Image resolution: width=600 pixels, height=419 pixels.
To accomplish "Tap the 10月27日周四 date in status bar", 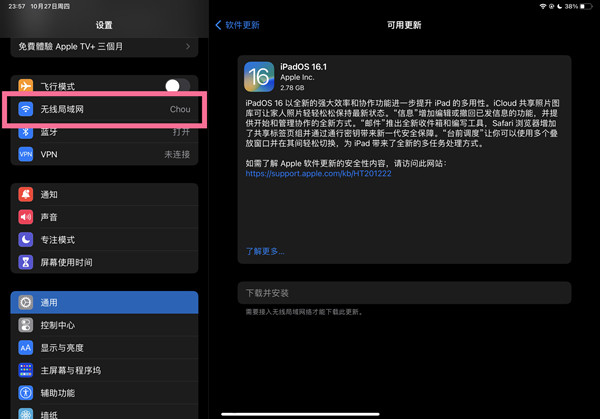I will [x=50, y=7].
